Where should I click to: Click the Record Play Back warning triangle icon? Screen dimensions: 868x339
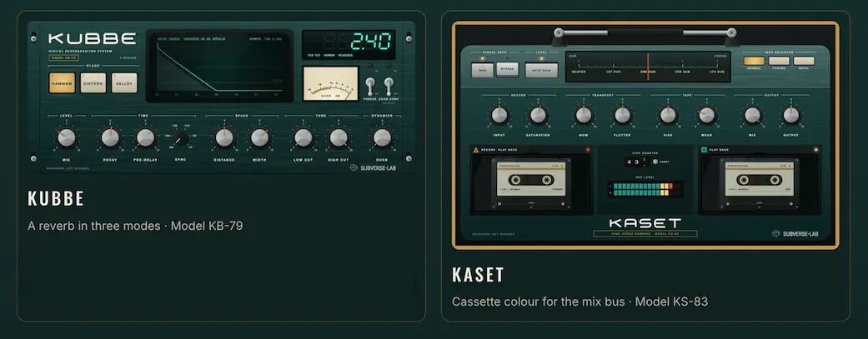click(x=475, y=150)
